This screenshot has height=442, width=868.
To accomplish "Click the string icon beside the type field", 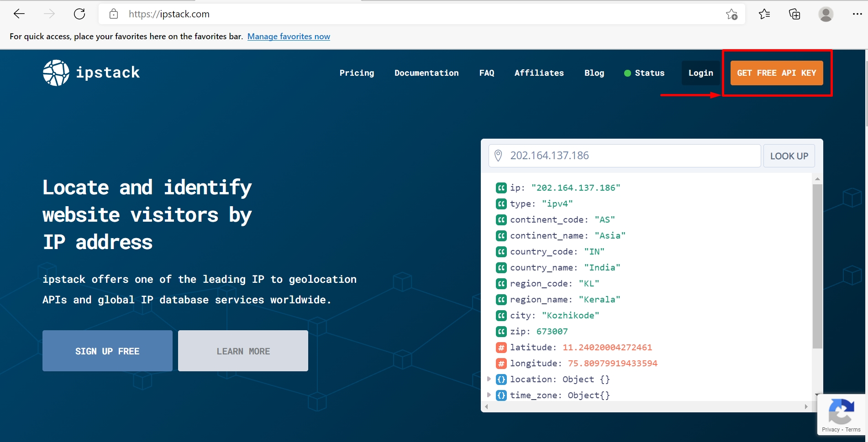I will tap(501, 204).
